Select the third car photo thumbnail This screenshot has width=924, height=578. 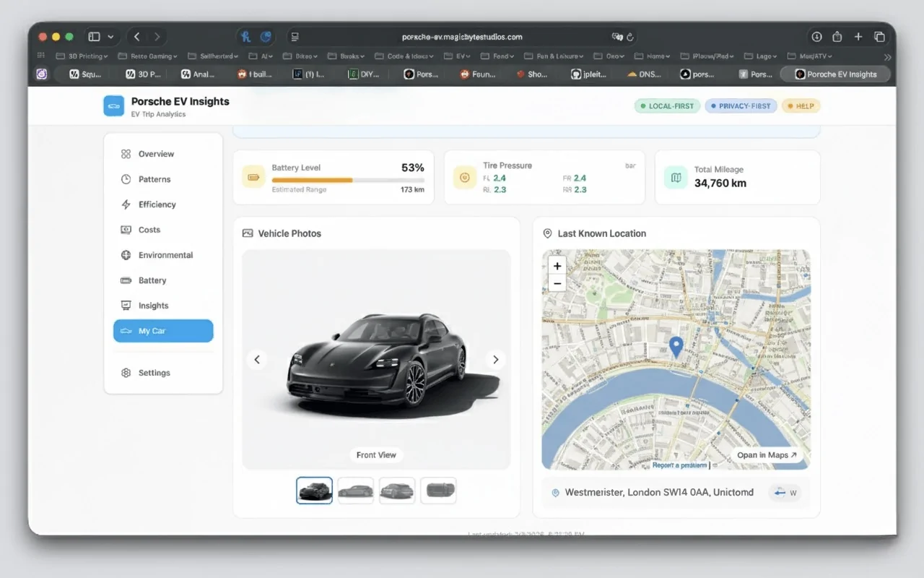(397, 490)
